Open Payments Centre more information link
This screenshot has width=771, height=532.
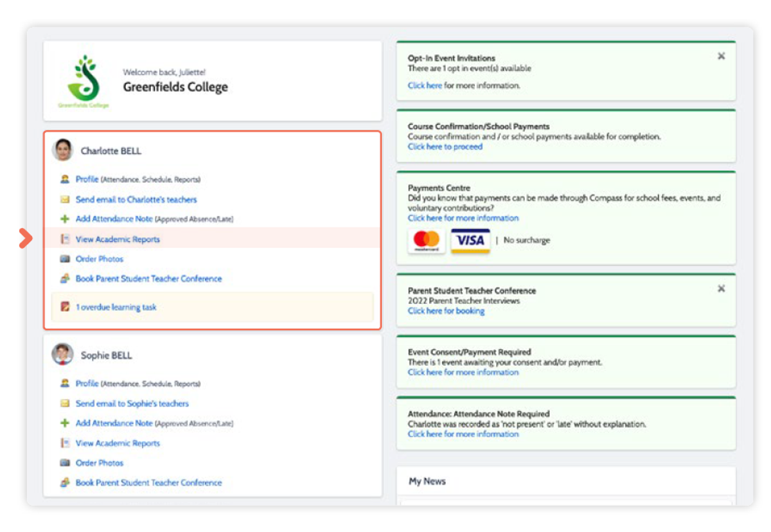pos(463,218)
